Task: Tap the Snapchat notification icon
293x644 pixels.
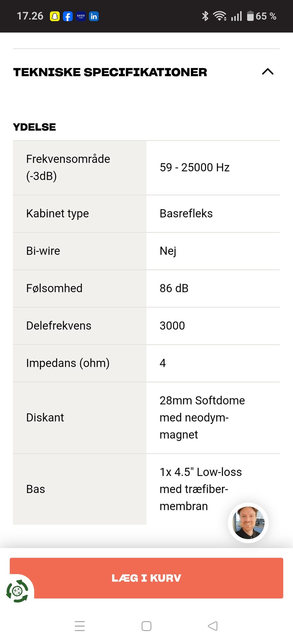Action: [55, 16]
